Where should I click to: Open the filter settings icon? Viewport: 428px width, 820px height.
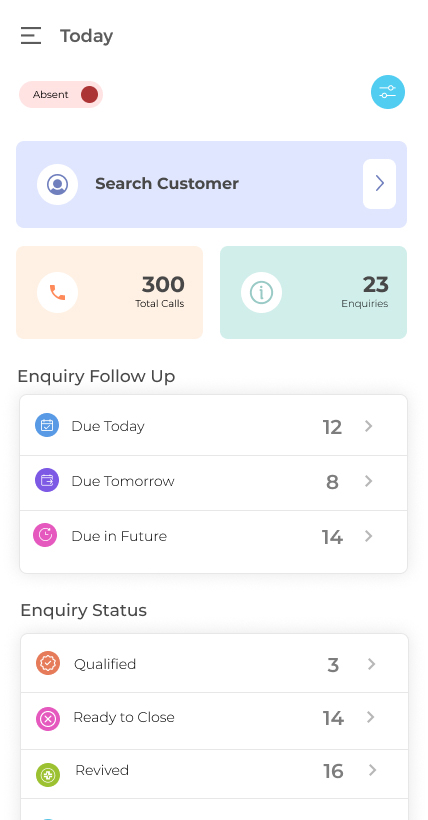(x=388, y=92)
